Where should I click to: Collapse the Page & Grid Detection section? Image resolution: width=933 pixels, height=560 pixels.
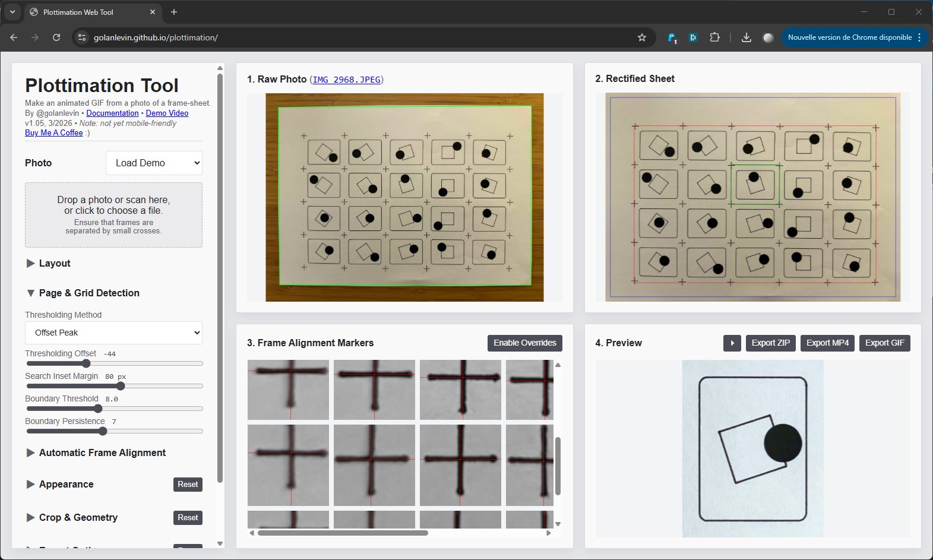click(88, 293)
